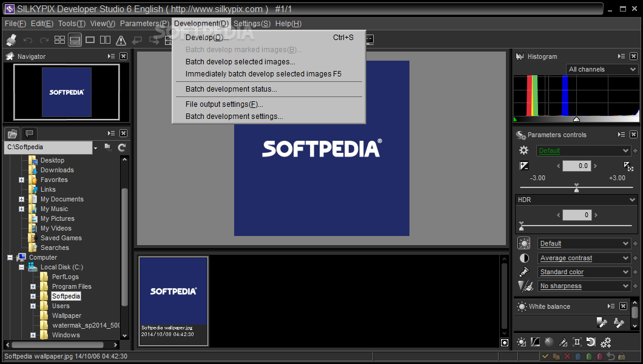Decrease HDR value with left arrow
Image resolution: width=643 pixels, height=364 pixels.
coord(559,215)
